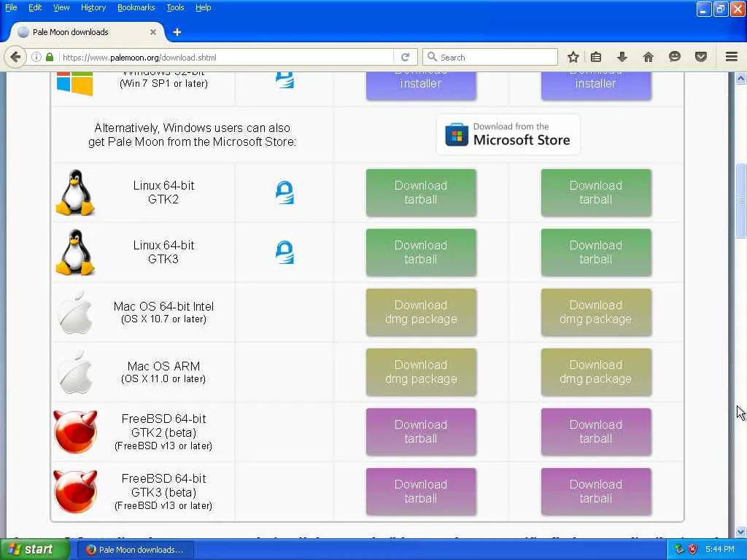Viewport: 747px width, 560px height.
Task: Open a new tab with plus icon
Action: coord(177,32)
